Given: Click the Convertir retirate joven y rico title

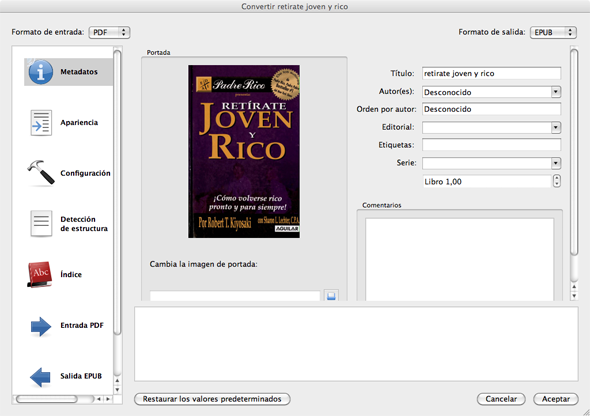Looking at the screenshot, I should [295, 6].
